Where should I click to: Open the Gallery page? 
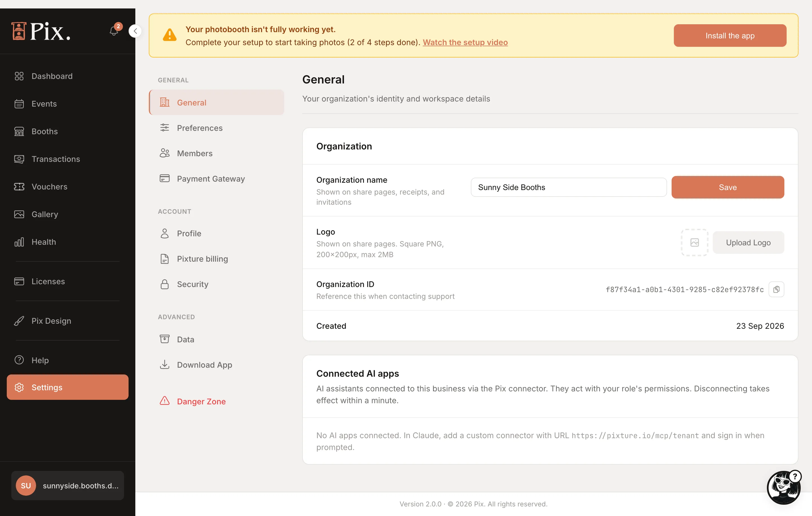click(67, 214)
